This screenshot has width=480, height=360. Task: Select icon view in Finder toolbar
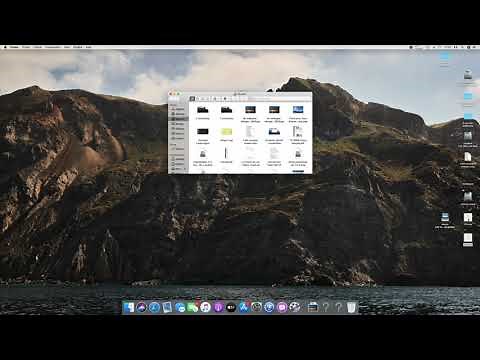click(192, 99)
